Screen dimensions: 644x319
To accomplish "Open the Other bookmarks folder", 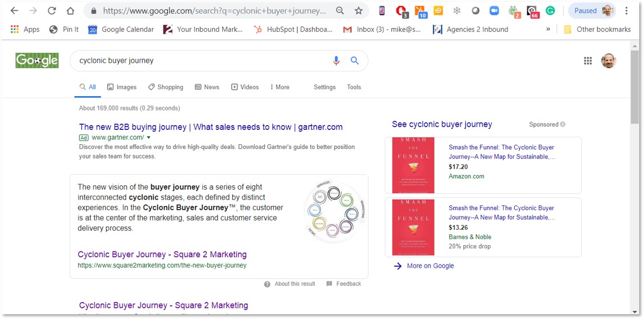I will tap(597, 30).
